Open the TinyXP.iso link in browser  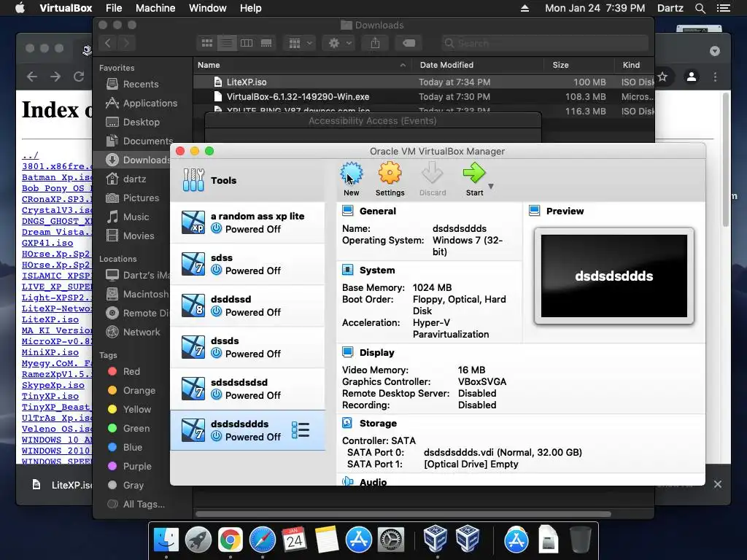[50, 396]
